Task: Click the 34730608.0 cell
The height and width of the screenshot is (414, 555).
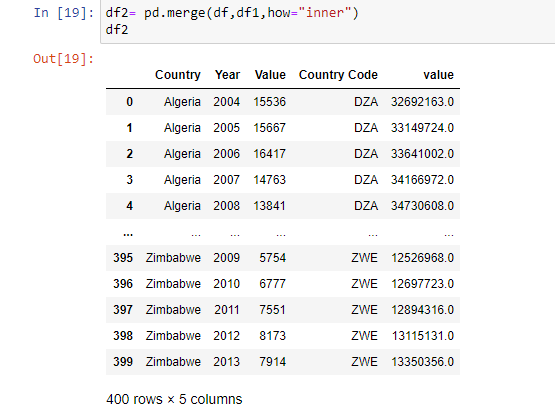Action: click(422, 206)
